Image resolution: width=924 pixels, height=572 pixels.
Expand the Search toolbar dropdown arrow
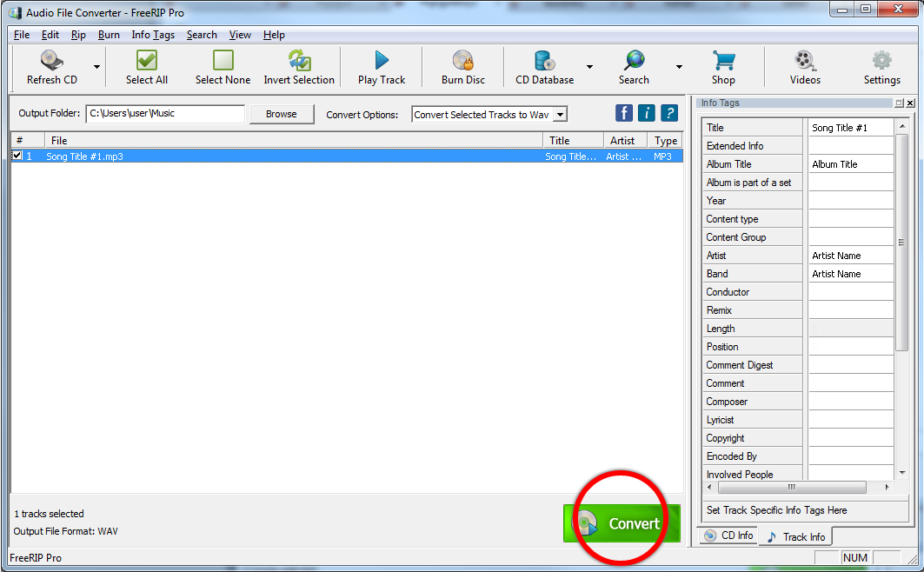click(x=679, y=67)
